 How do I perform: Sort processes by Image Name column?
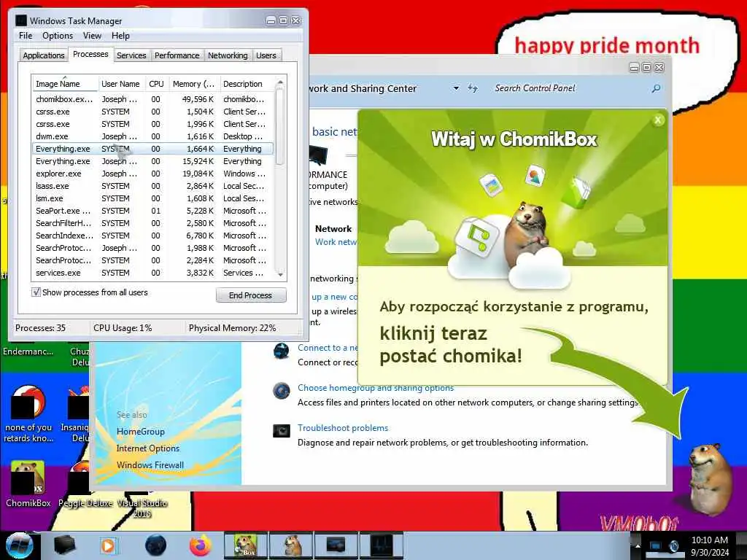point(65,84)
